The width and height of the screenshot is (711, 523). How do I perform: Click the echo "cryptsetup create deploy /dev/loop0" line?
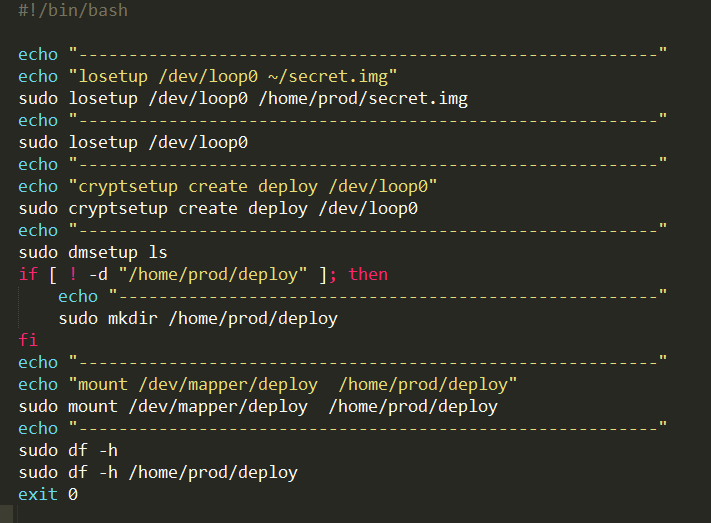(228, 186)
